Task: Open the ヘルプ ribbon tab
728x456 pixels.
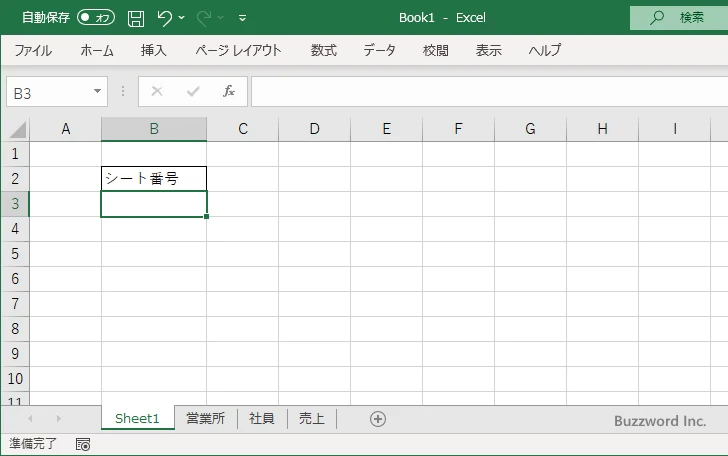Action: pyautogui.click(x=545, y=50)
